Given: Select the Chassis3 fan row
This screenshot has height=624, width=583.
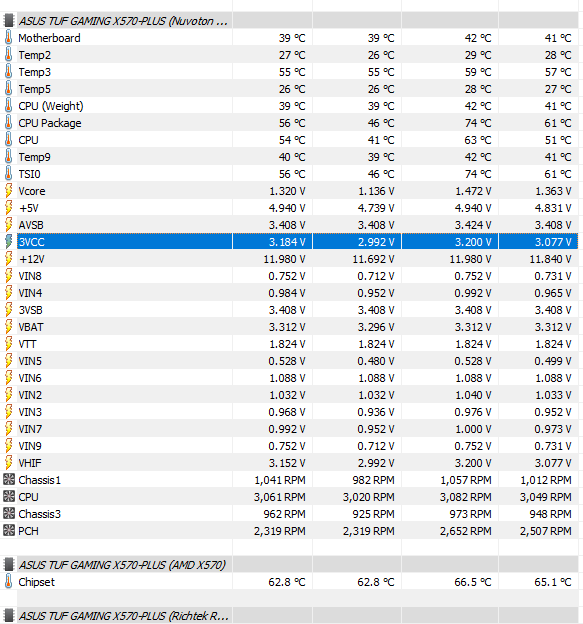Looking at the screenshot, I should point(289,514).
